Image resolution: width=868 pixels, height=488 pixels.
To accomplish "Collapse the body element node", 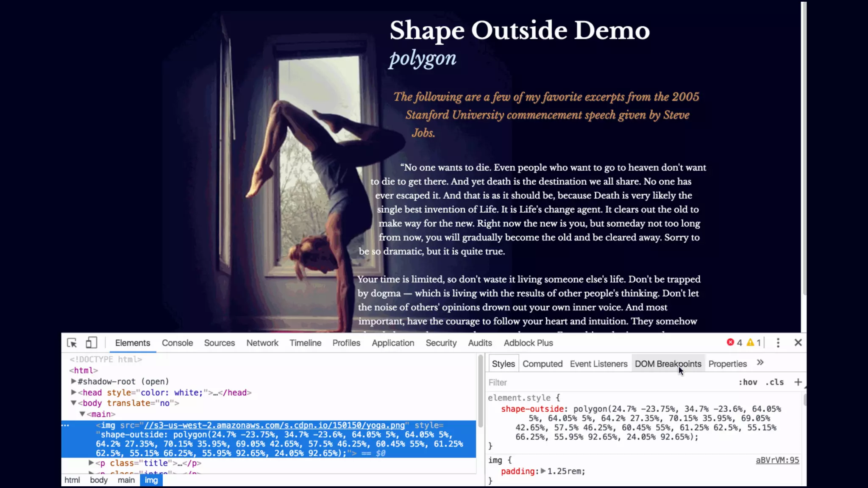I will pos(73,403).
